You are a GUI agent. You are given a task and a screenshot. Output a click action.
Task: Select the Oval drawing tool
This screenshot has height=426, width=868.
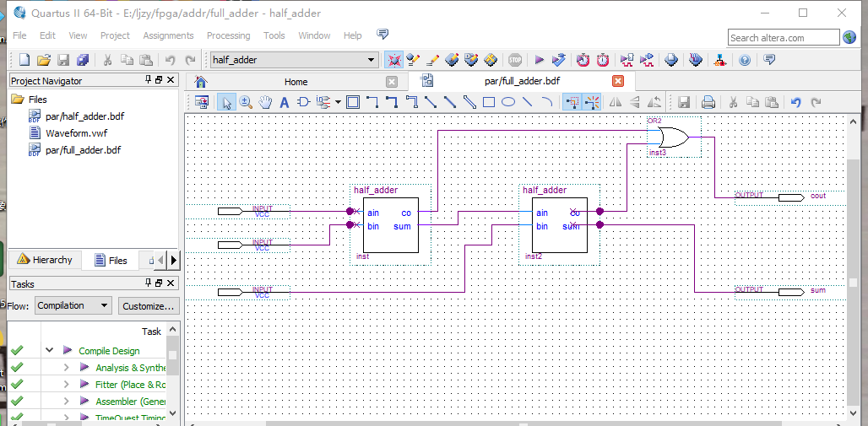click(508, 102)
